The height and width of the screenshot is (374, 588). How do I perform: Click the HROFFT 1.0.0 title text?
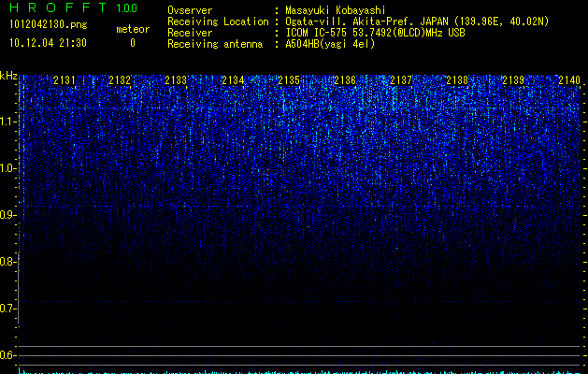point(73,7)
